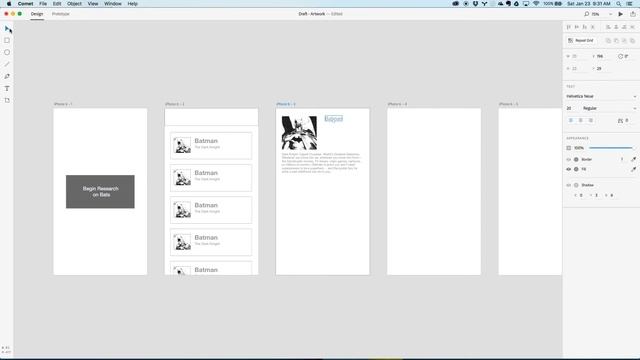Toggle Fill visibility eye
Viewport: 640px width, 360px height.
569,169
